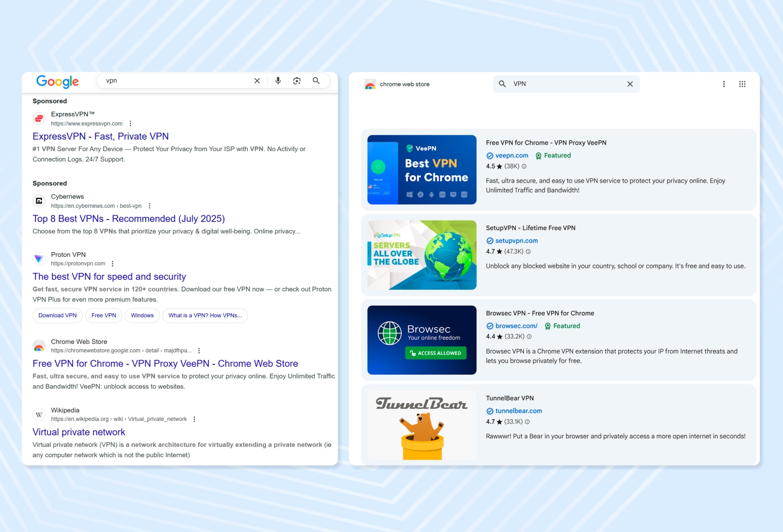Click the expressvpn.com URL text
This screenshot has width=783, height=532.
click(x=87, y=124)
